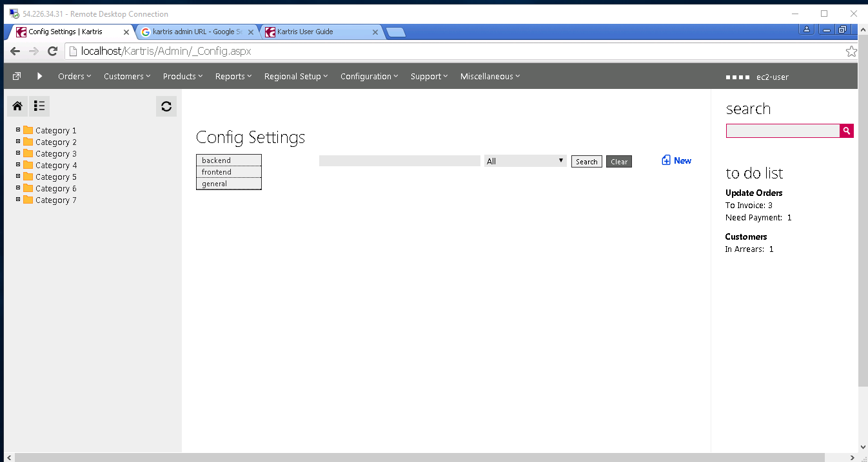Click the New link to add a config setting

click(x=681, y=160)
